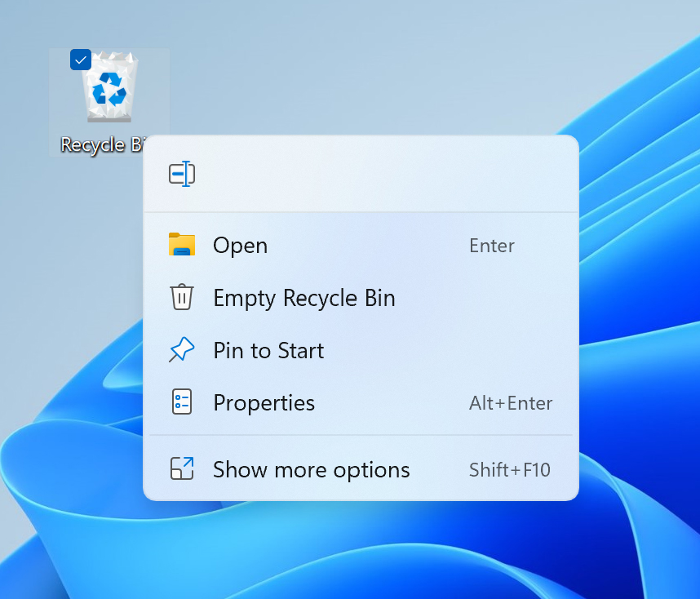This screenshot has width=700, height=599.
Task: Click Show more options
Action: pyautogui.click(x=311, y=469)
